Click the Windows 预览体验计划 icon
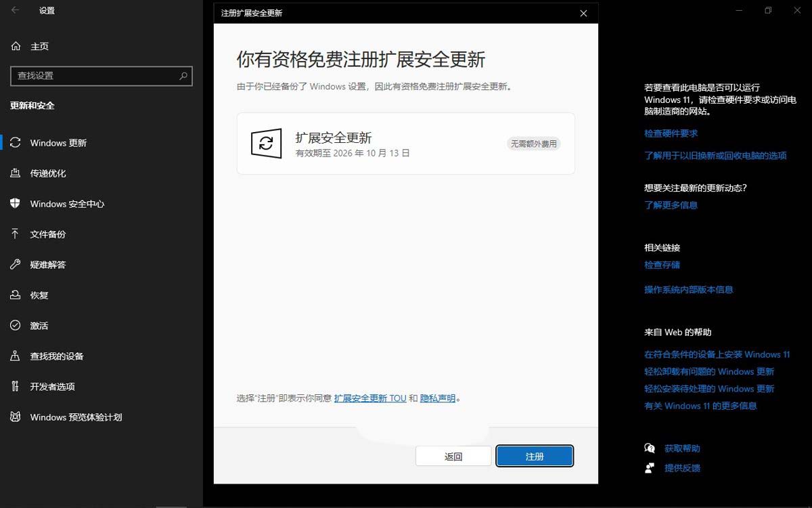 click(x=16, y=417)
